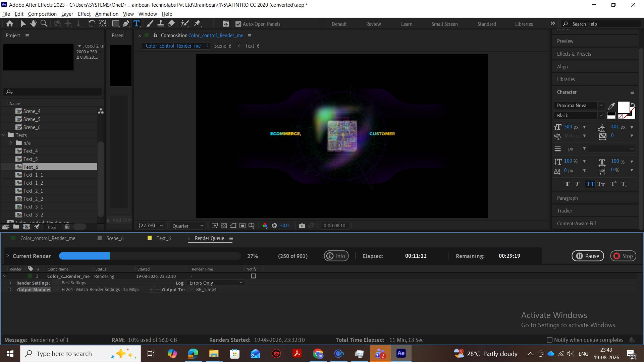Viewport: 644px width, 362px height.
Task: Toggle Auto-Open Panels checkbox
Action: [x=238, y=24]
